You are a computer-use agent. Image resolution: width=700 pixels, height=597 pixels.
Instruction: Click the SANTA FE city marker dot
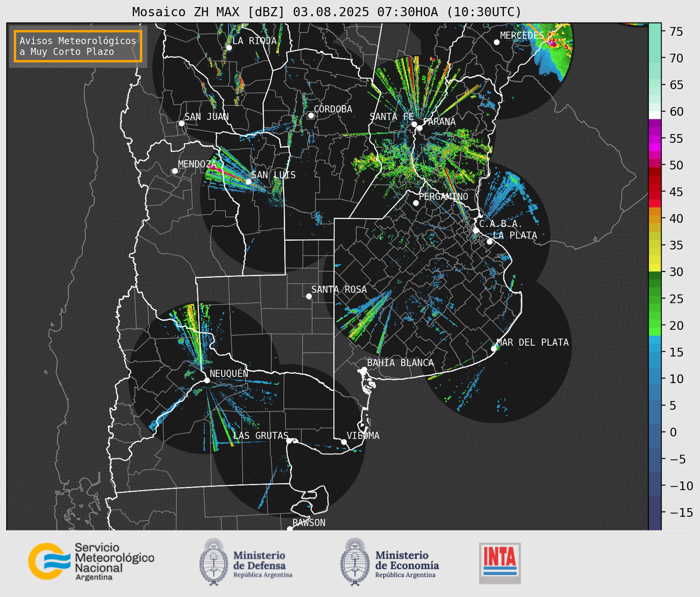click(414, 124)
